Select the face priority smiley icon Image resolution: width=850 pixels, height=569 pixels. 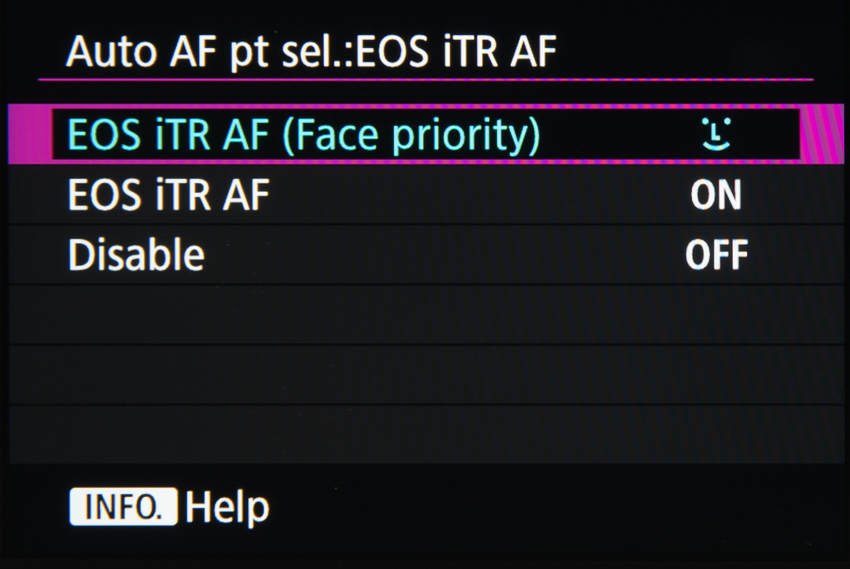coord(716,134)
